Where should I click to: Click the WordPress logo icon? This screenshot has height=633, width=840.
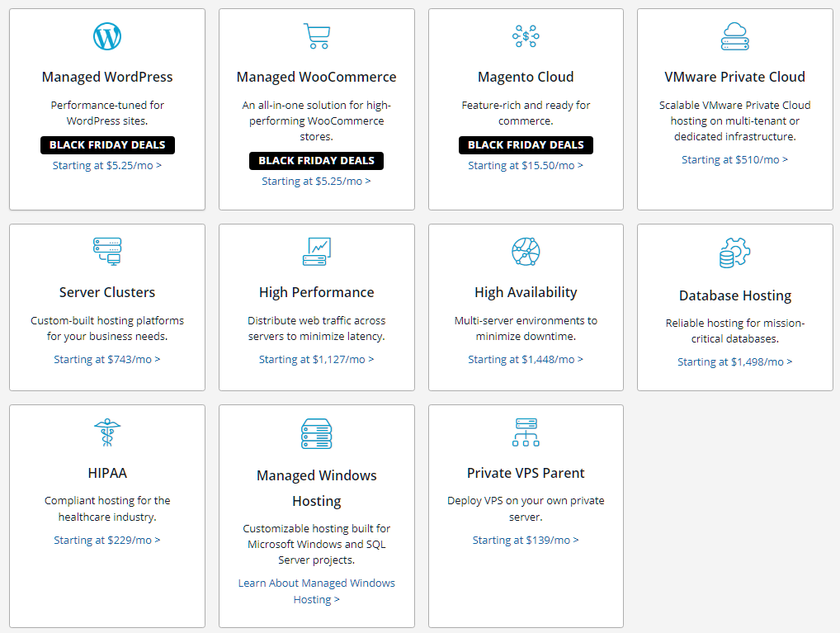[x=107, y=36]
